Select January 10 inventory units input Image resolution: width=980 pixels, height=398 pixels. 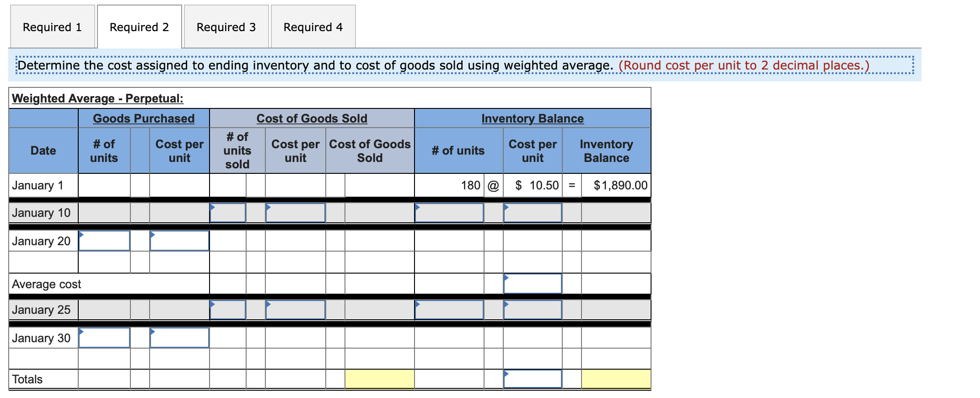tap(449, 213)
